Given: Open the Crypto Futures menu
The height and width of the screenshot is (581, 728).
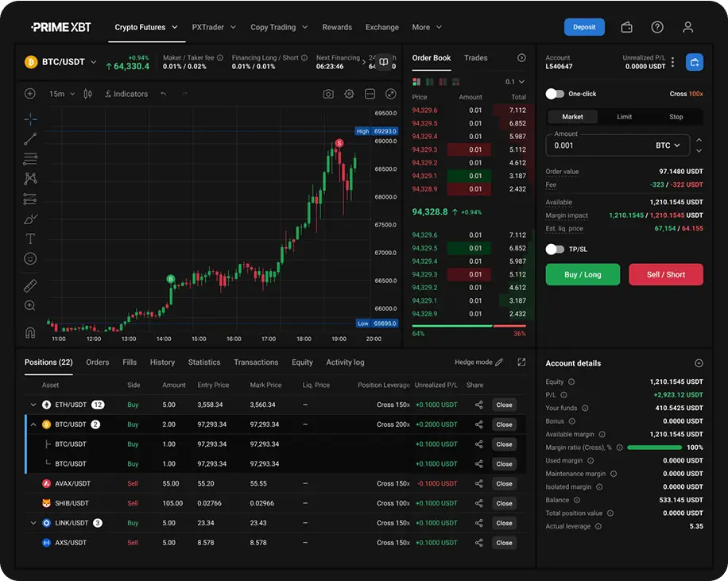Looking at the screenshot, I should 146,27.
